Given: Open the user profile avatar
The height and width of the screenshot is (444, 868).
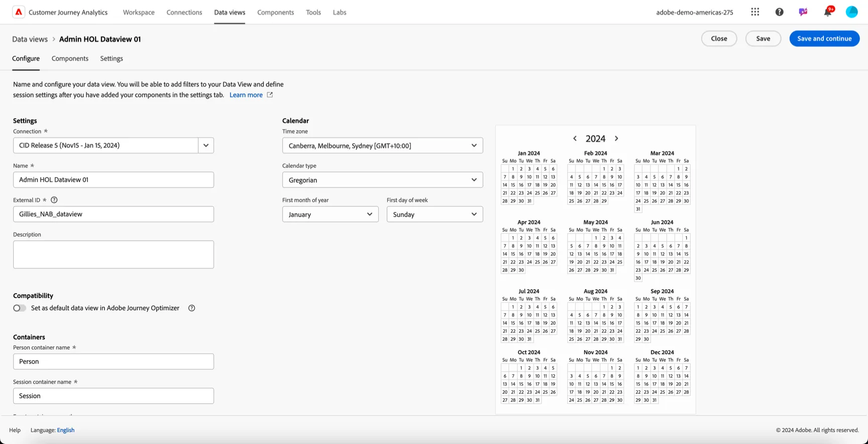Looking at the screenshot, I should click(x=851, y=12).
